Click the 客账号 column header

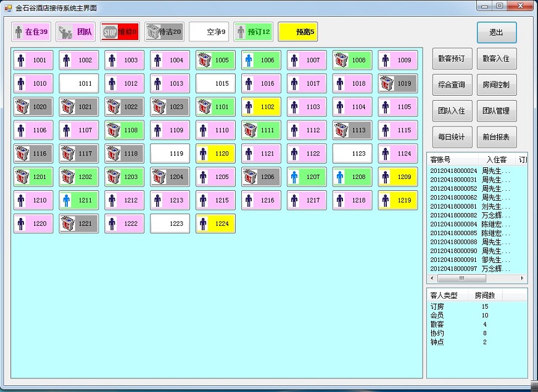[x=453, y=160]
